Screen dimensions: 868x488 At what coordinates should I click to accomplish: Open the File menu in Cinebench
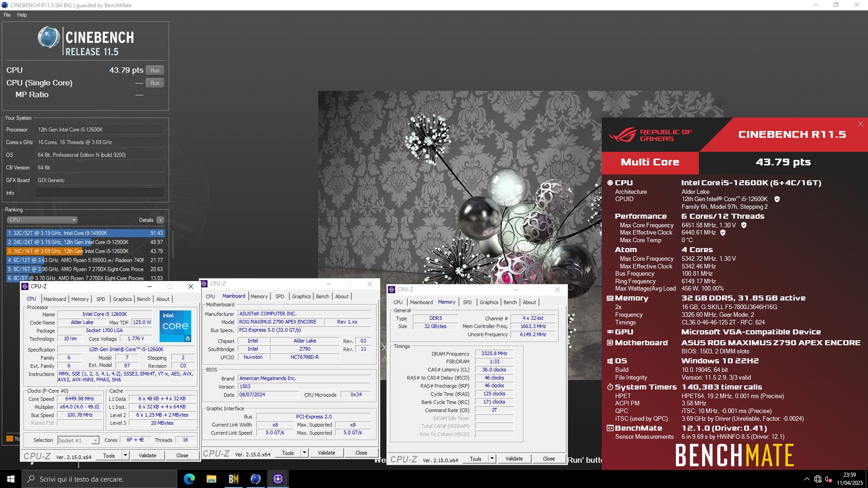7,15
